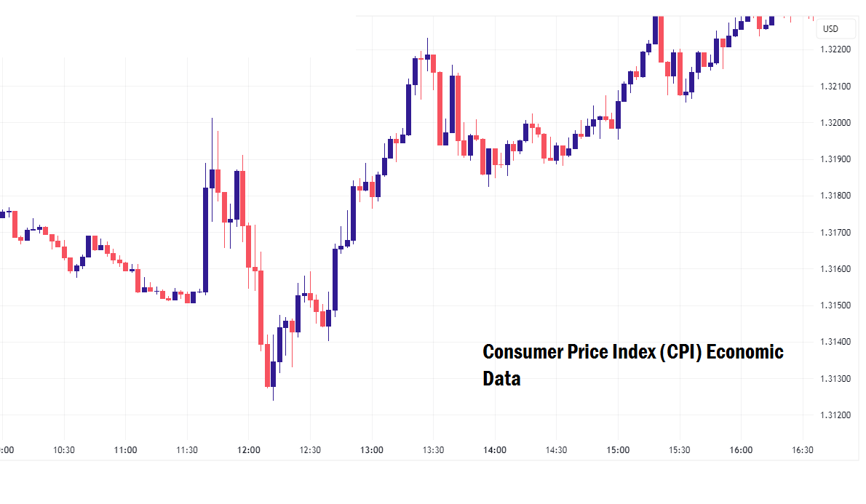Click the 1.32000 price axis label
Image resolution: width=866 pixels, height=504 pixels.
(835, 123)
